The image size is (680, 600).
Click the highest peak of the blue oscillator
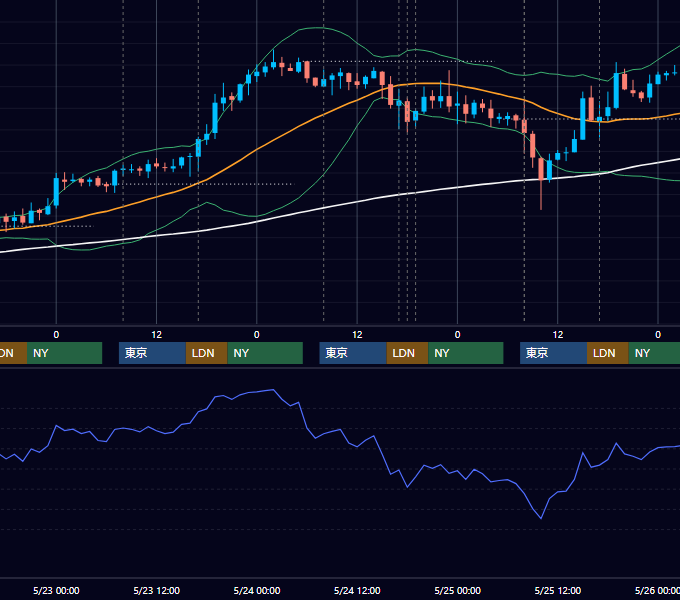273,390
